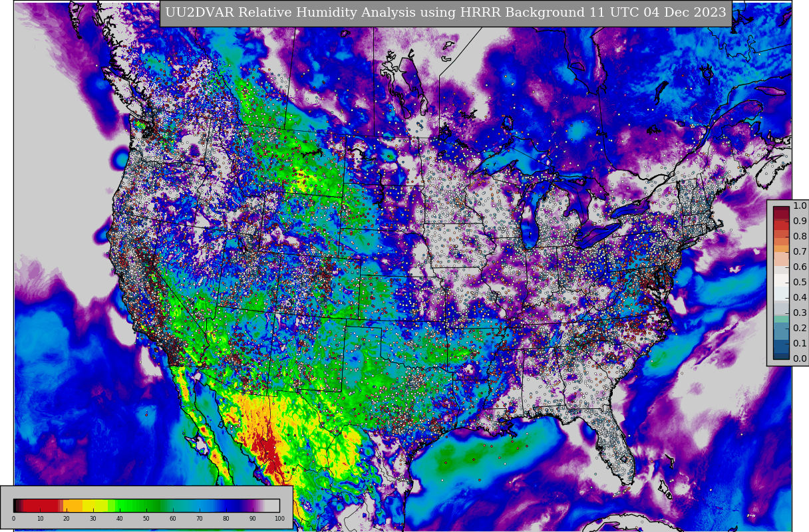The height and width of the screenshot is (532, 809).
Task: Select the 0.0 label on right scale
Action: click(800, 359)
